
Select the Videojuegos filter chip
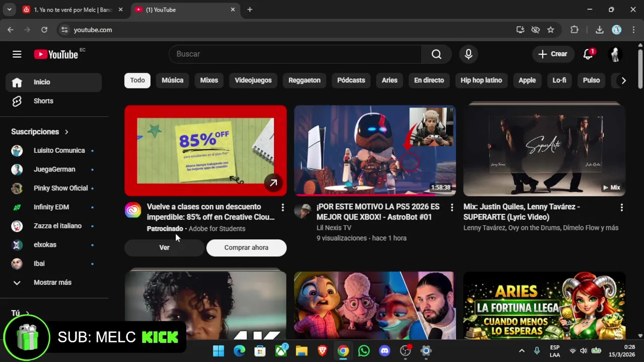pos(253,80)
